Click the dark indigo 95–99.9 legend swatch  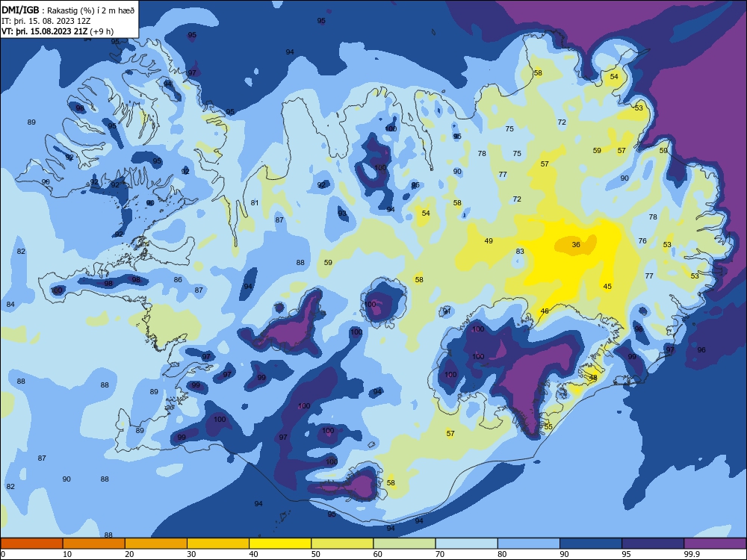click(x=653, y=544)
